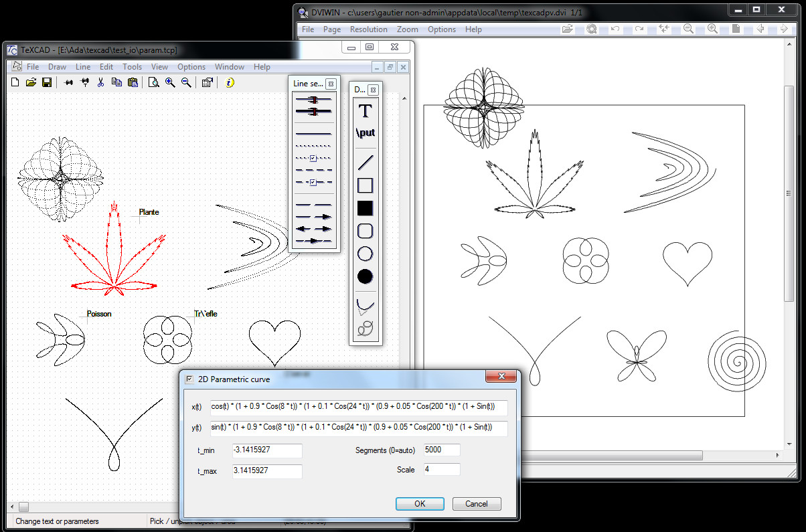Open the Draw menu in TeXCAD
The width and height of the screenshot is (806, 532).
(x=57, y=67)
